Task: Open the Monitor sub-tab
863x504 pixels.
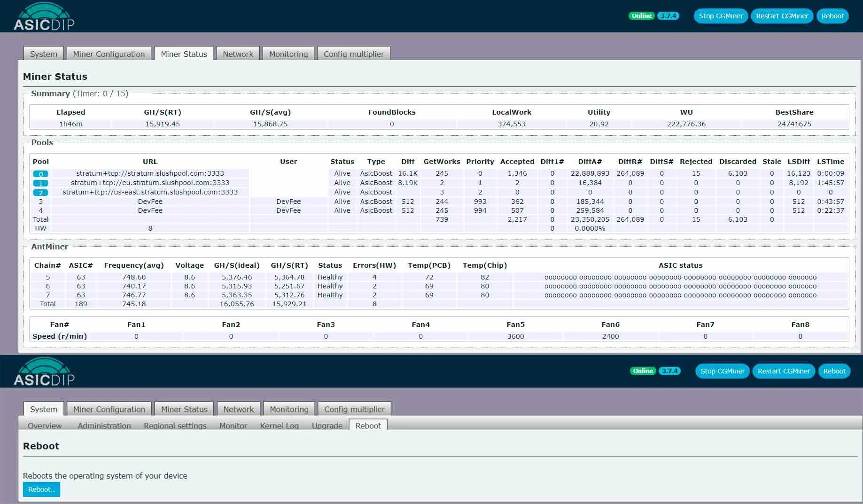Action: click(233, 426)
